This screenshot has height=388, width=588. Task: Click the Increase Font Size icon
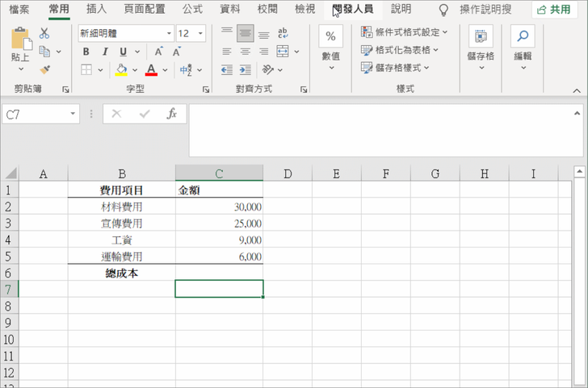[158, 52]
